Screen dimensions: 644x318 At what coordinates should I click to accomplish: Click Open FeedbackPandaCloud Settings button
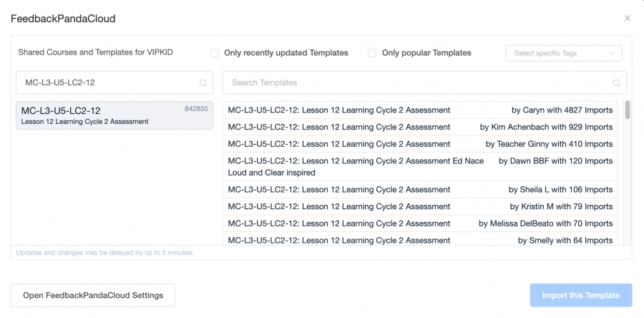93,295
